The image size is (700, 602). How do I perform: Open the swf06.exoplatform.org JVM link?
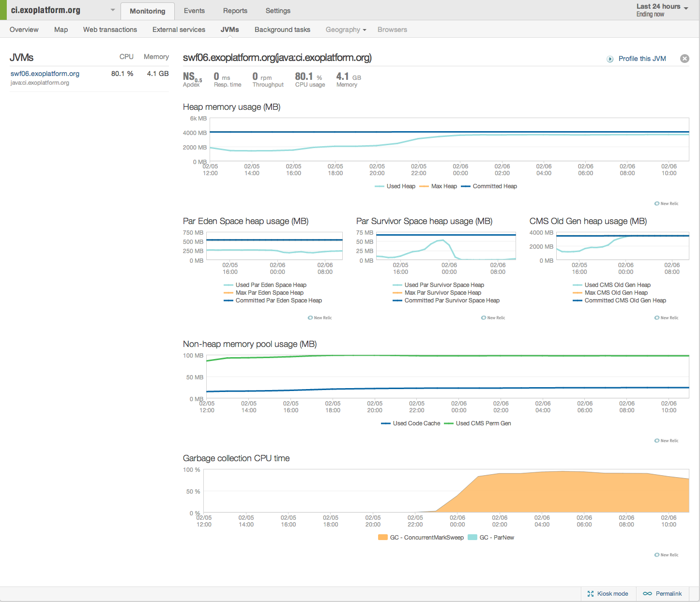tap(45, 74)
